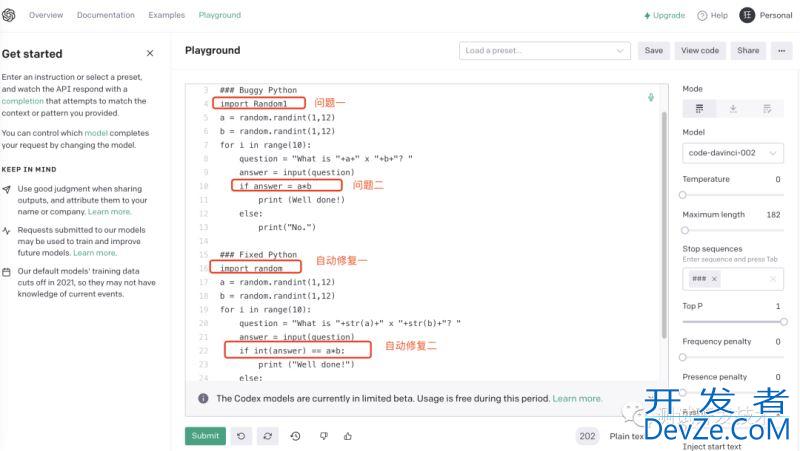Click the undo icon beside Submit
This screenshot has height=451, width=800.
241,436
